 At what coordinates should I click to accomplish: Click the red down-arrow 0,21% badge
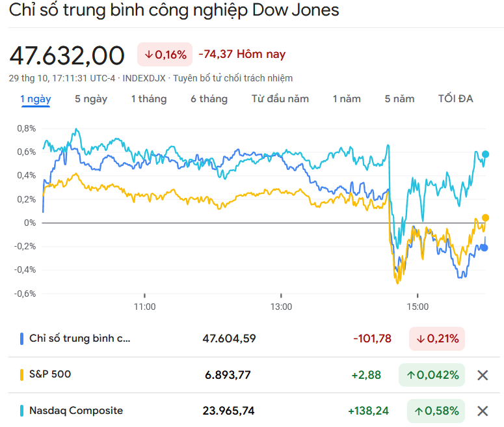(x=436, y=338)
